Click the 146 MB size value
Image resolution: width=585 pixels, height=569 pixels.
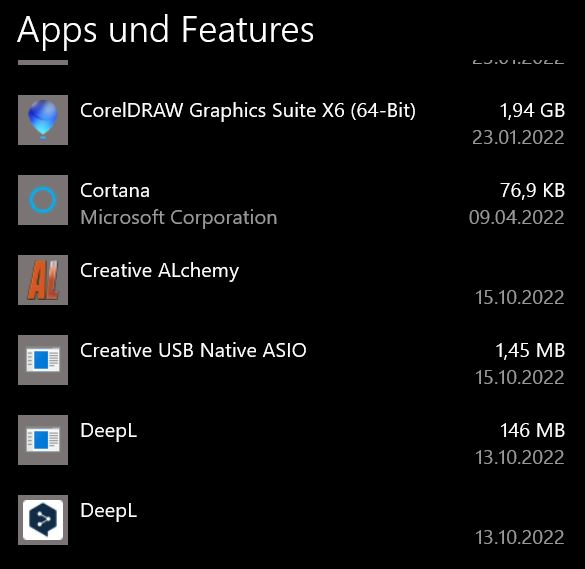tap(532, 431)
